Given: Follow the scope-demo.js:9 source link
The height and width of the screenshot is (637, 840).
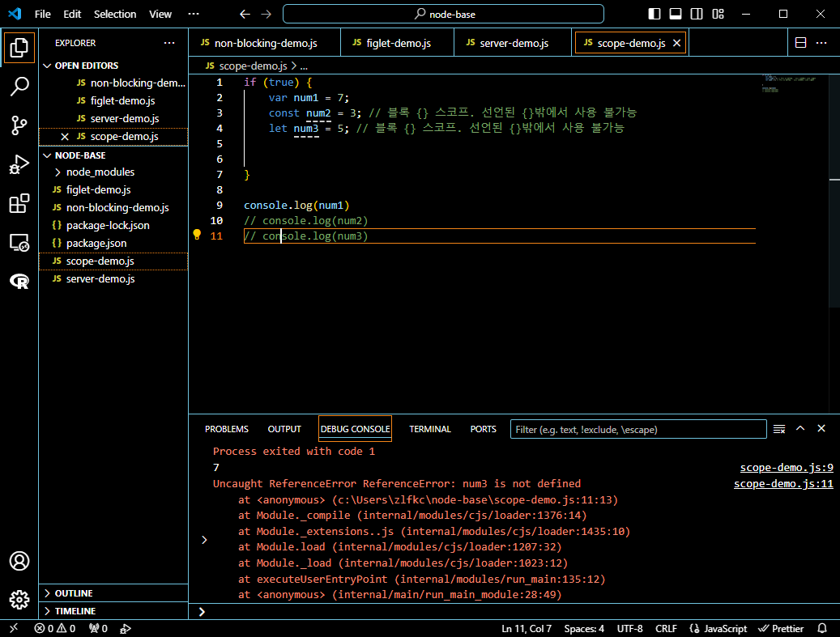Looking at the screenshot, I should 787,467.
